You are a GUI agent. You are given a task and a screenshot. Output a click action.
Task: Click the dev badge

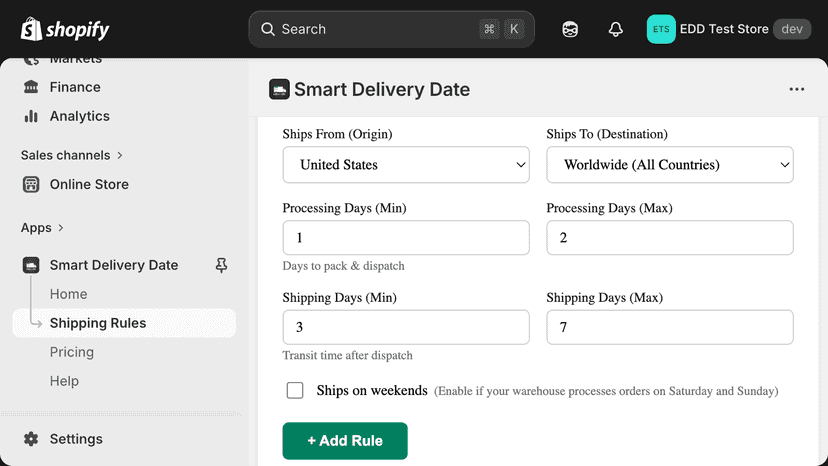pyautogui.click(x=792, y=29)
